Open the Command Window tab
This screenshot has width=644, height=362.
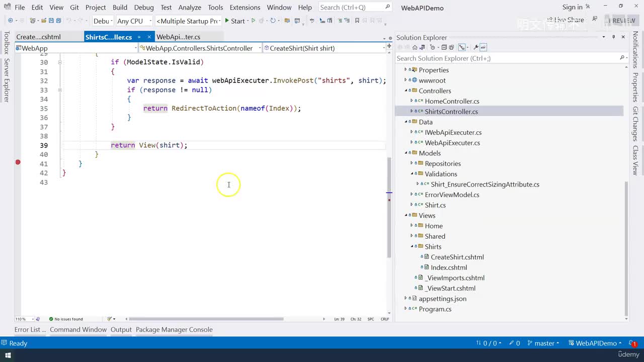(x=78, y=330)
